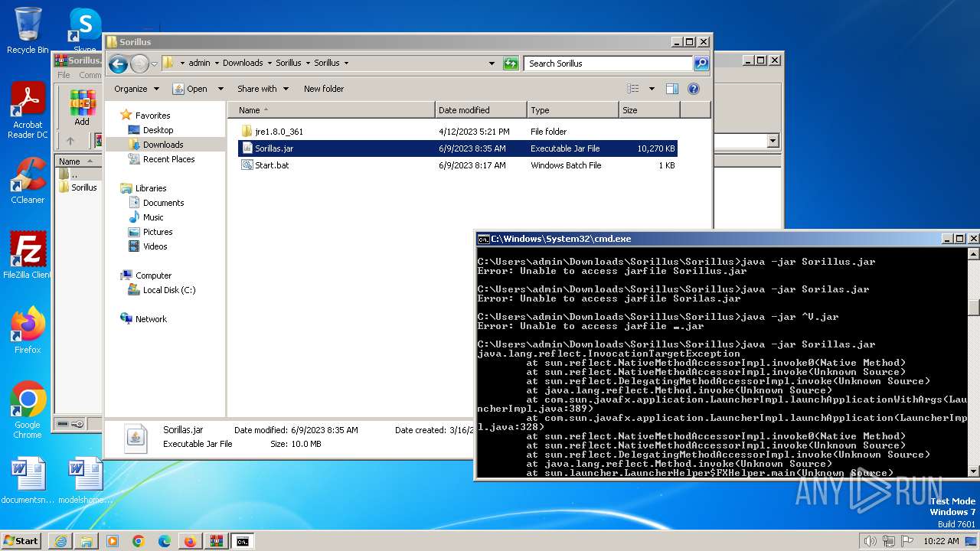980x551 pixels.
Task: Sort by the Type column header
Action: (x=573, y=110)
